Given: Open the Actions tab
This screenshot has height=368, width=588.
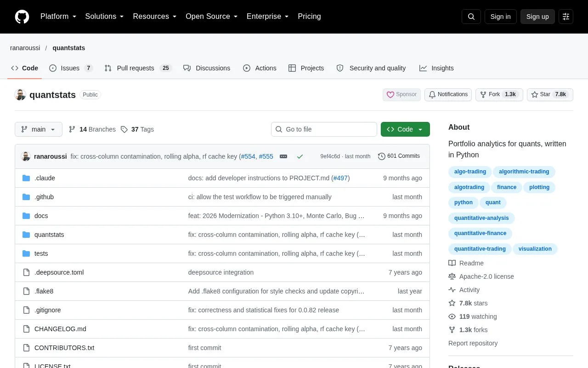Looking at the screenshot, I should tap(260, 68).
